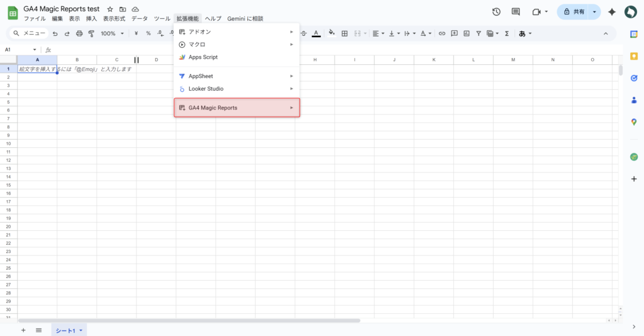The width and height of the screenshot is (644, 336).
Task: Expand the Looker Studio submenu
Action: (236, 89)
